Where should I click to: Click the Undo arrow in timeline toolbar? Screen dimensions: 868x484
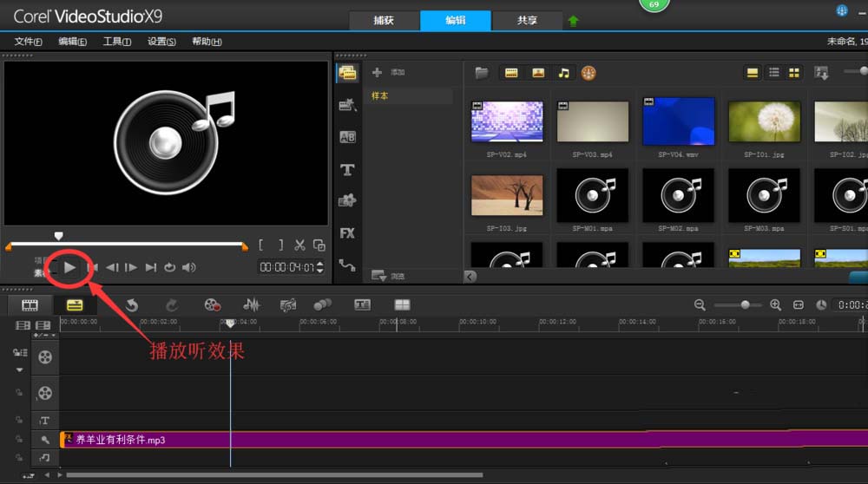[132, 304]
